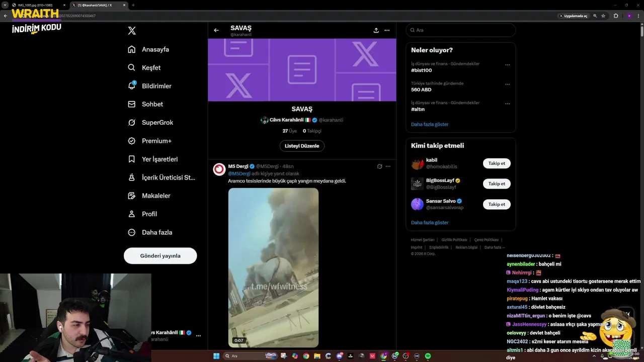The width and height of the screenshot is (644, 362).
Task: Open Bildirimler notifications
Action: pos(149,86)
